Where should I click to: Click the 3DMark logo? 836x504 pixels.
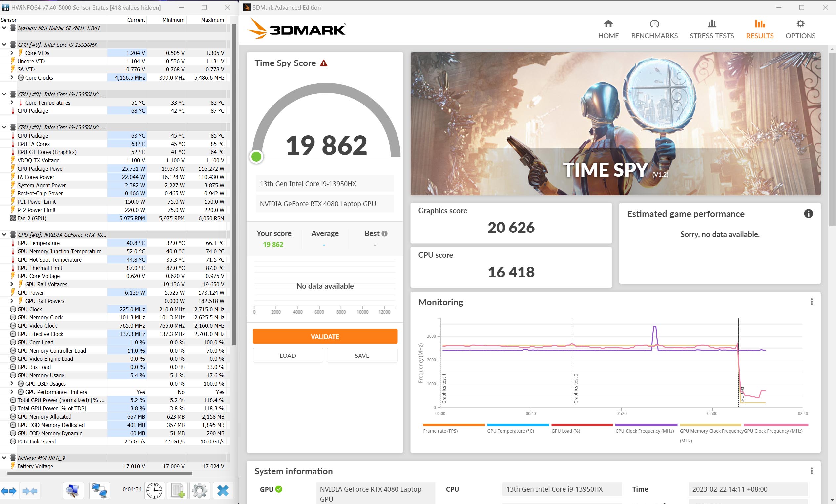pyautogui.click(x=297, y=28)
